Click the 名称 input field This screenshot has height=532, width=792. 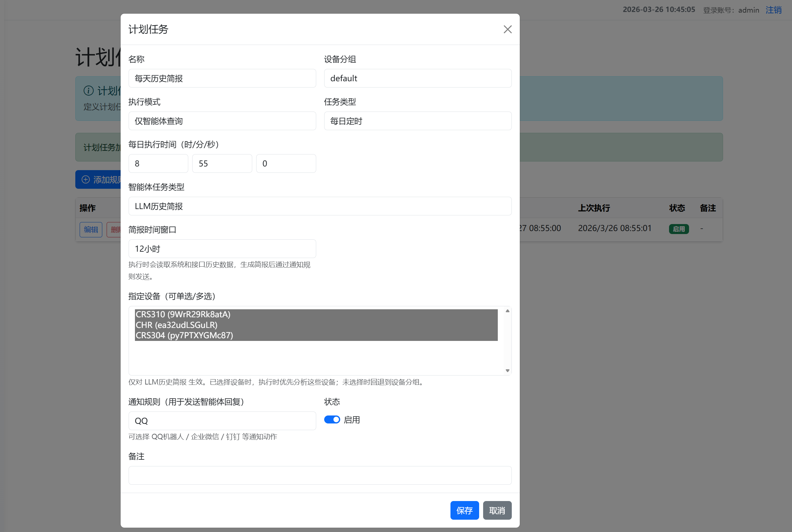[222, 78]
